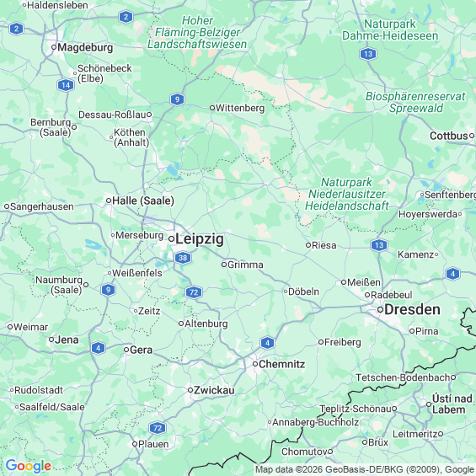Click the A13 shield near Naturpark Dahme-Heideseen
This screenshot has height=476, width=476.
[368, 54]
